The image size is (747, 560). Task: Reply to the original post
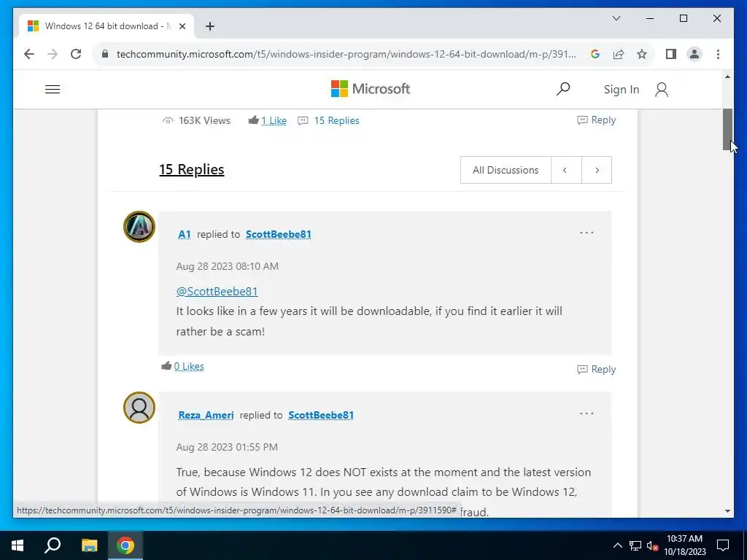click(597, 120)
